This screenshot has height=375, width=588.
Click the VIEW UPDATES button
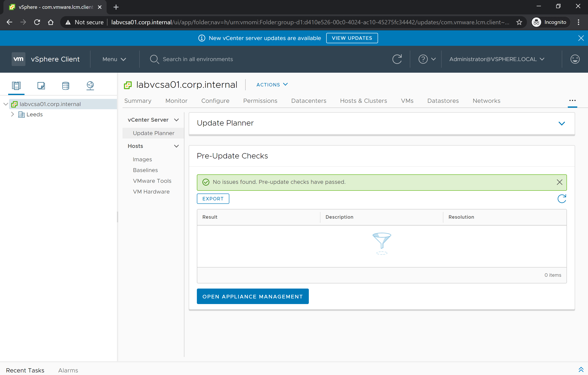(352, 38)
